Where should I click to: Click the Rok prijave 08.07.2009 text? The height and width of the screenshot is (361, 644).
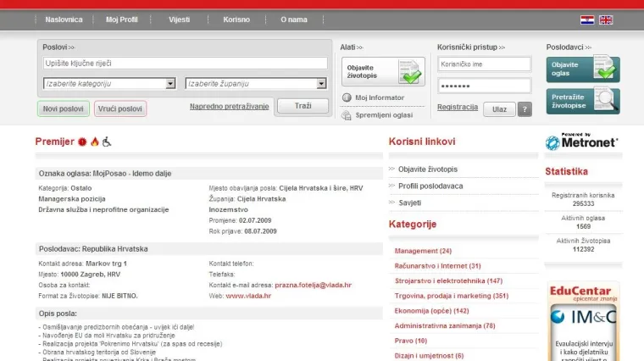point(242,231)
